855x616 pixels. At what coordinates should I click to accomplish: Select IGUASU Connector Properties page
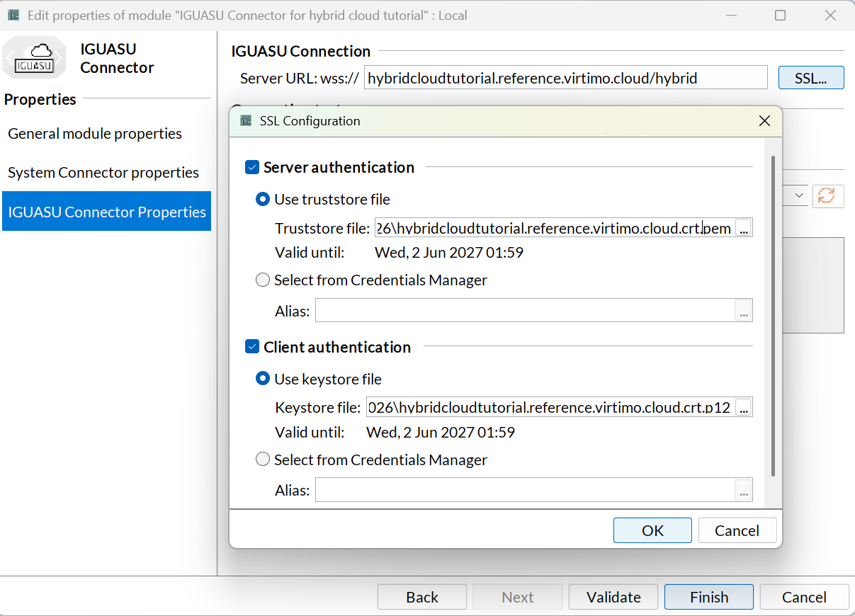pos(107,212)
